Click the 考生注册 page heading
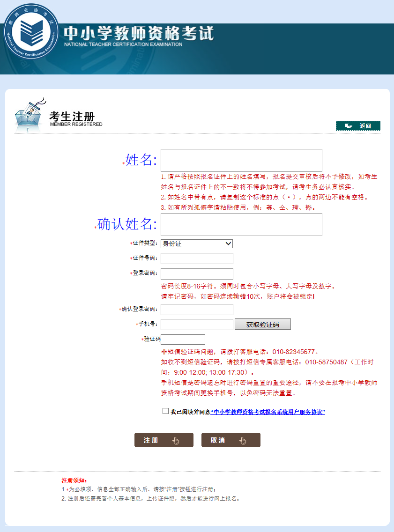The height and width of the screenshot is (532, 394). 72,116
